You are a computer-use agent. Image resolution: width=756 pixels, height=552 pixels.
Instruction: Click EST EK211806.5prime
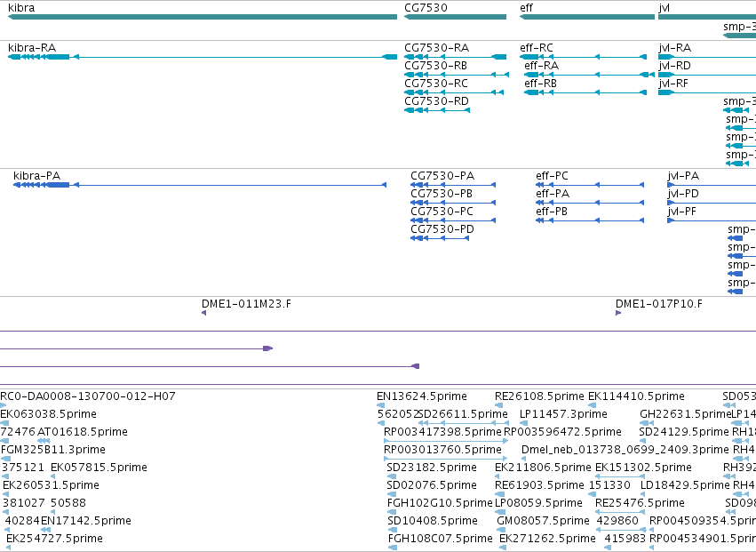[543, 468]
